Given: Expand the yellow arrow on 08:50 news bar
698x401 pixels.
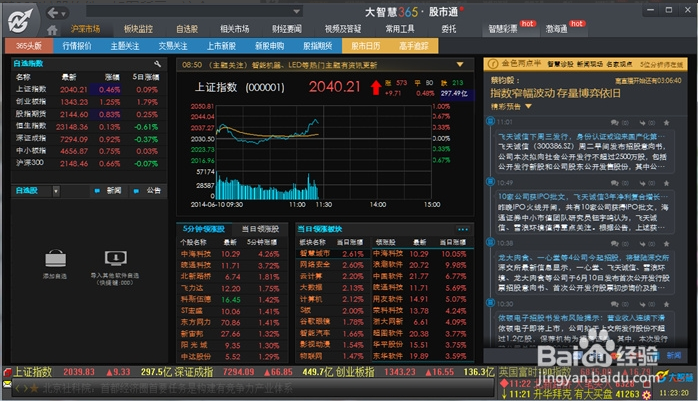Looking at the screenshot, I should coord(460,65).
